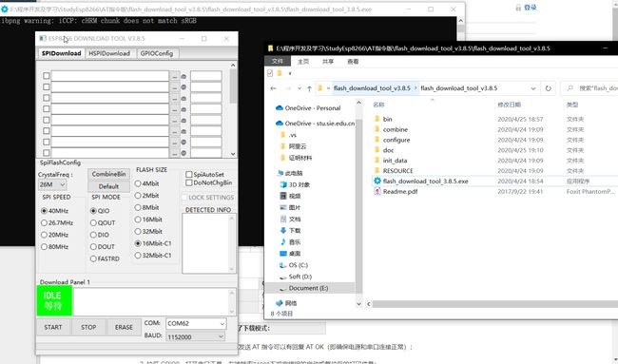Click the CombineBin button

108,174
